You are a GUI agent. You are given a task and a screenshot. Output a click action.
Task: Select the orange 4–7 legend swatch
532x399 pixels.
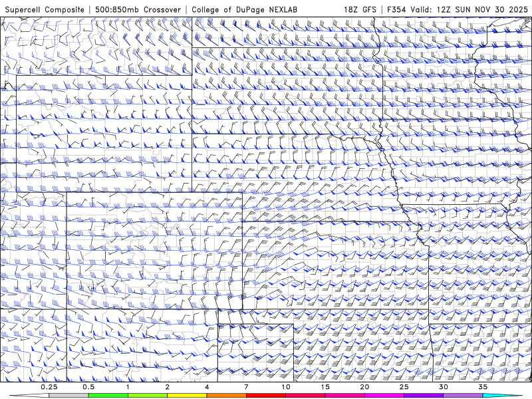coord(226,396)
